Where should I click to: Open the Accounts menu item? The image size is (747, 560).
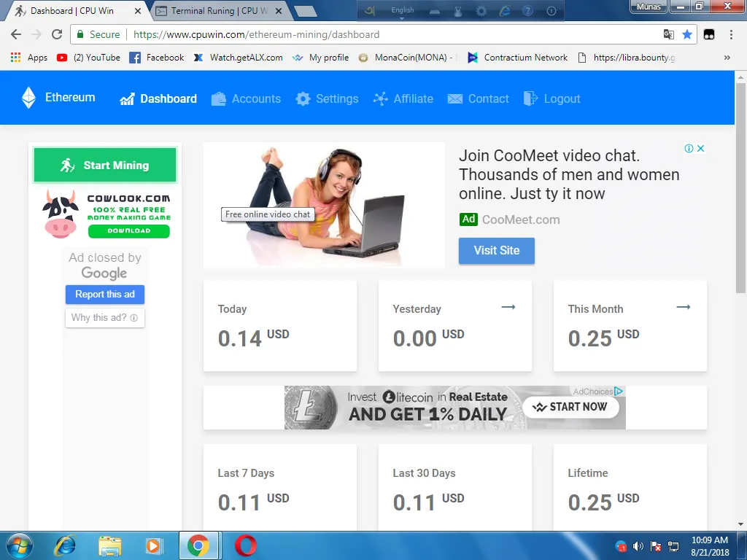tap(247, 99)
